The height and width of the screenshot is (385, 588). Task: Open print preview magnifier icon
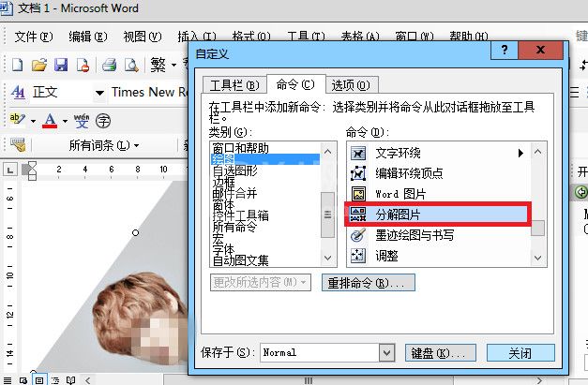click(x=131, y=65)
